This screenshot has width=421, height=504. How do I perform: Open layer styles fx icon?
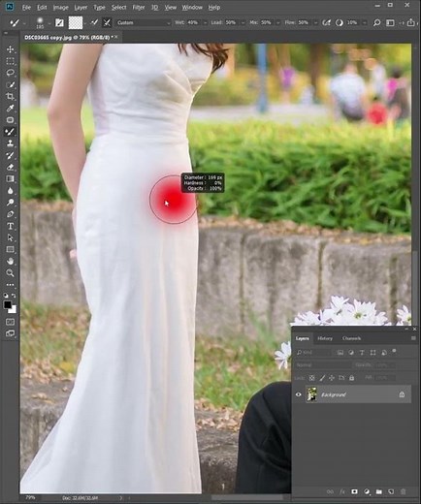(x=342, y=491)
